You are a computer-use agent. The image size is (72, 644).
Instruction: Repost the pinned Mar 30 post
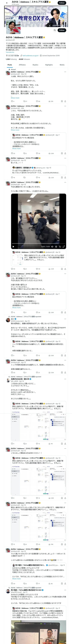click(x=24, y=101)
